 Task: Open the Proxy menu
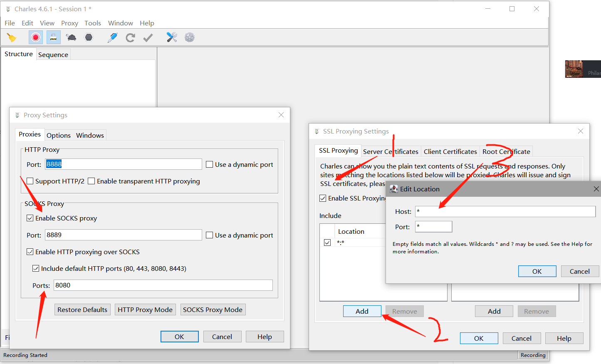pos(69,23)
